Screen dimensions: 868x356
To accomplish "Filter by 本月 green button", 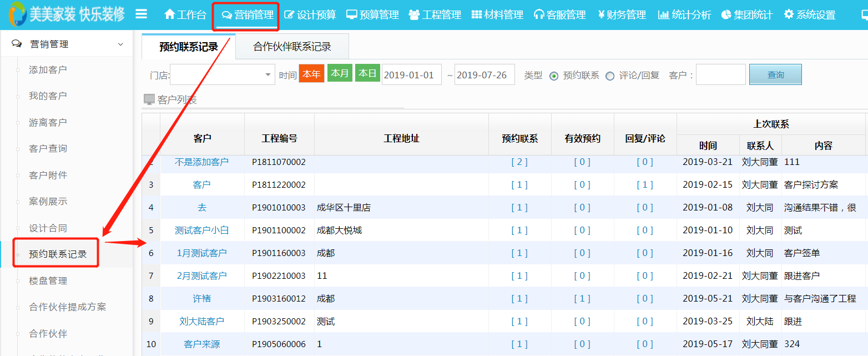I will coord(340,73).
